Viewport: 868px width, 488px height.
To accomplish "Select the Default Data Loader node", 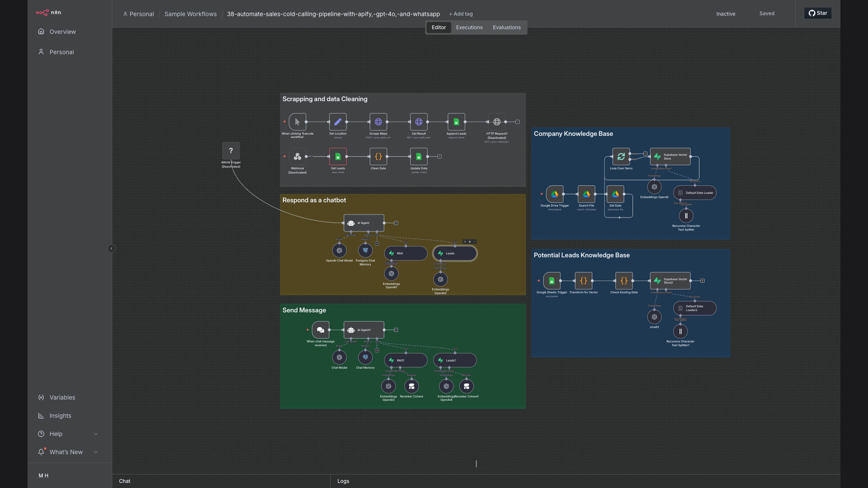I will click(695, 193).
